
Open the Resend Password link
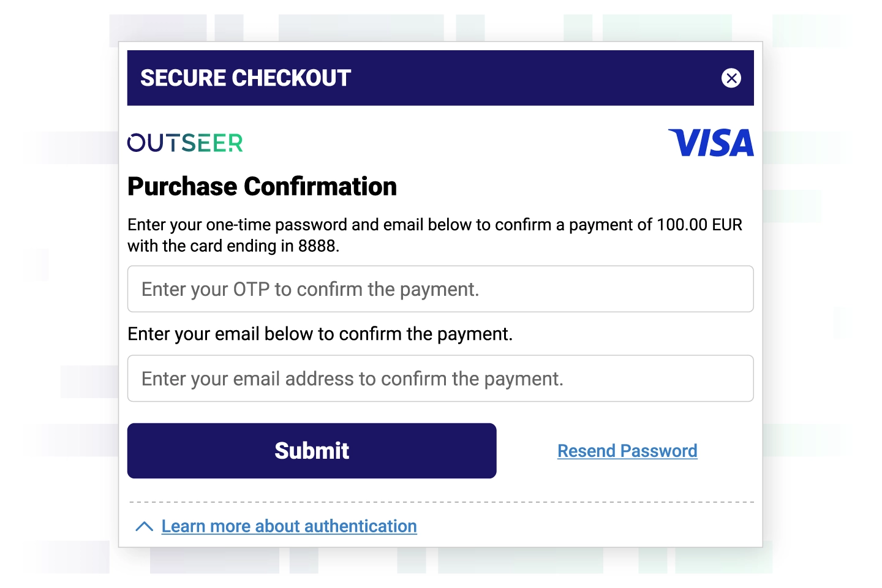point(627,451)
